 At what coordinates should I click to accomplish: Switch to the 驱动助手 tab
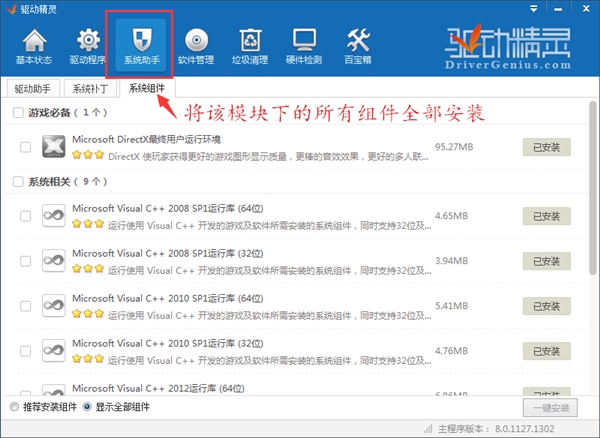(x=33, y=88)
